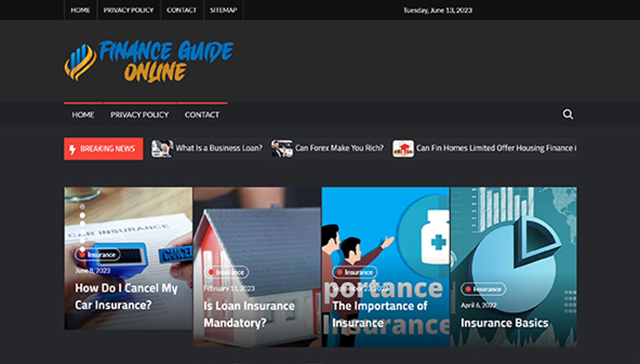The height and width of the screenshot is (364, 640).
Task: Open the Forex ticker thumbnail image
Action: (x=282, y=149)
